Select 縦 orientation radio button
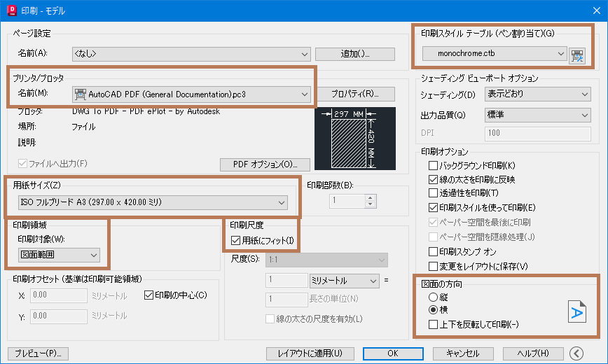This screenshot has height=364, width=608. 433,297
